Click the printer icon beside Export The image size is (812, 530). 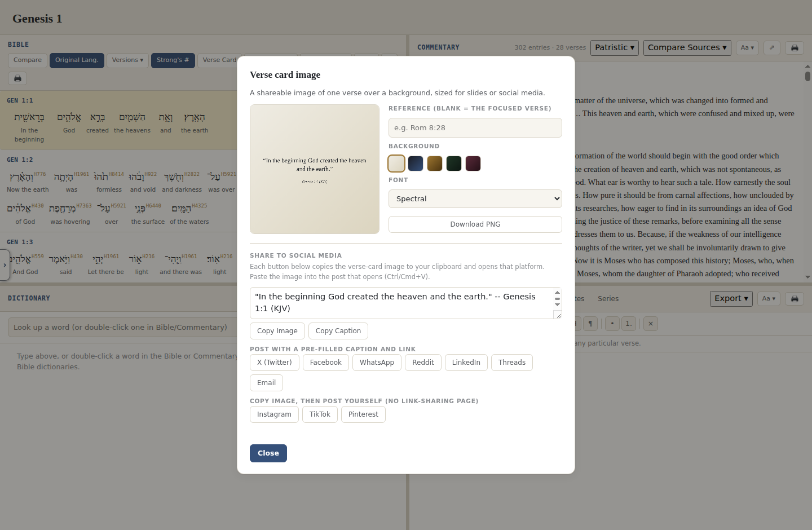[795, 298]
